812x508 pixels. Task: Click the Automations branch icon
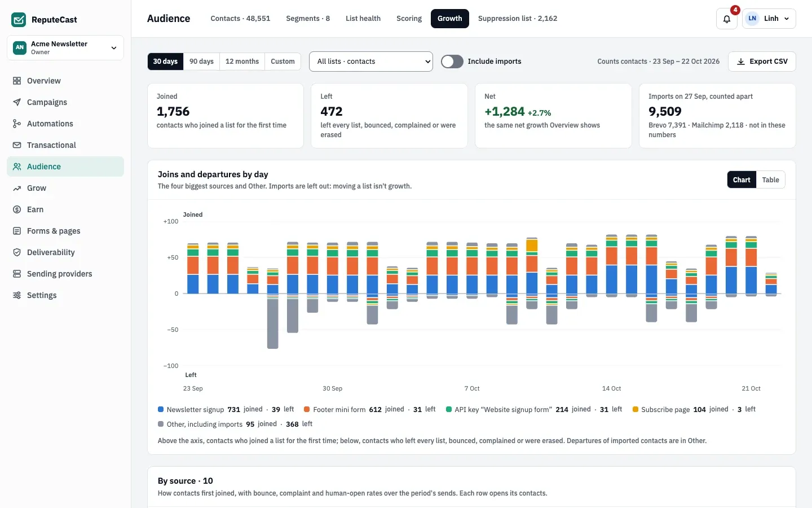(x=17, y=124)
